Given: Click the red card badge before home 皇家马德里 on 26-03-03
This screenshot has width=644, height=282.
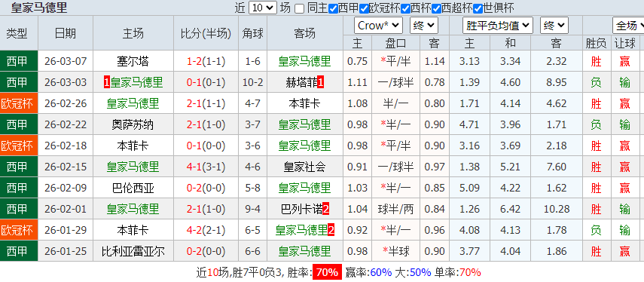Looking at the screenshot, I should 107,83.
